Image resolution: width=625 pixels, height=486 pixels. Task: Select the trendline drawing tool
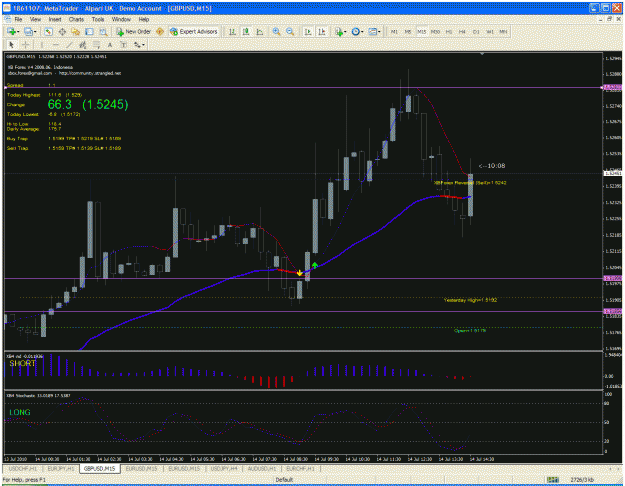tap(69, 45)
